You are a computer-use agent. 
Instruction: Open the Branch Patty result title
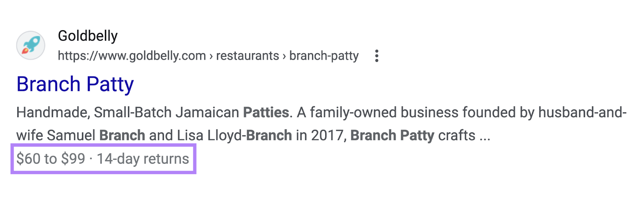[x=75, y=84]
